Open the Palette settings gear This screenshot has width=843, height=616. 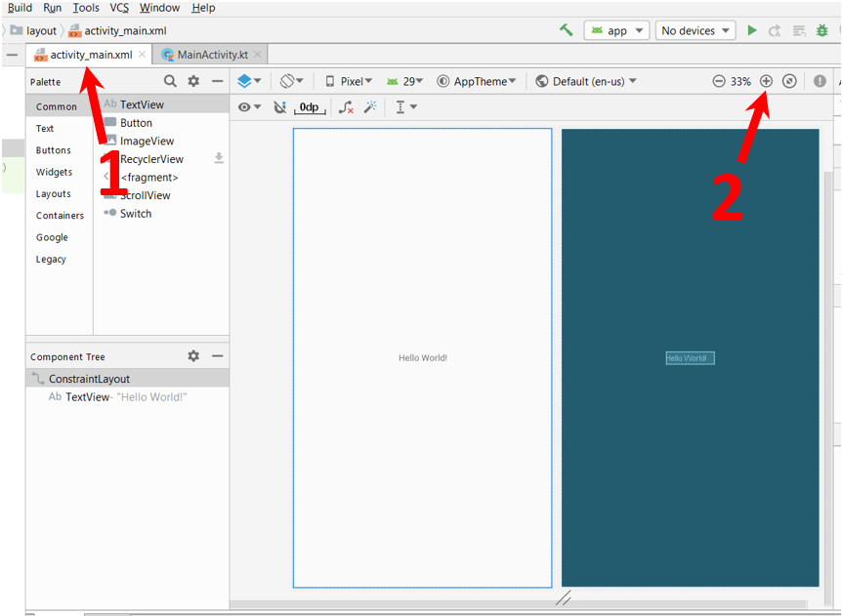pos(193,81)
